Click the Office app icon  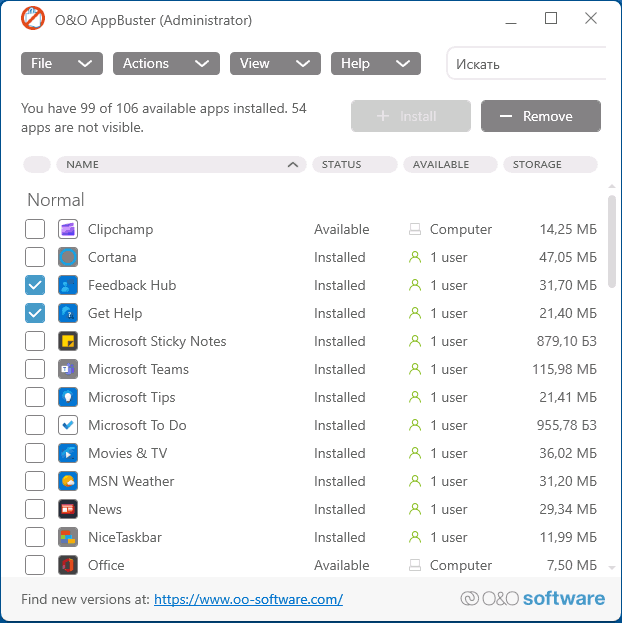[68, 565]
